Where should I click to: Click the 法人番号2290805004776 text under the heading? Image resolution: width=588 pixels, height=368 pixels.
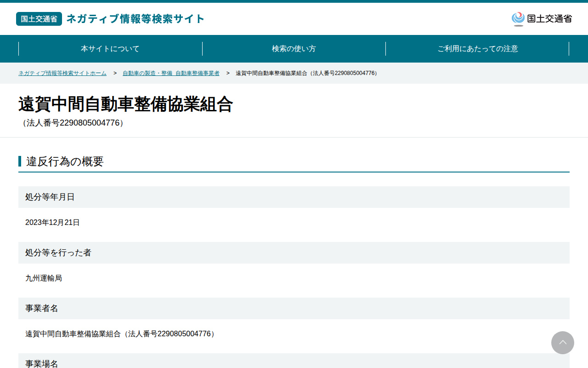tap(73, 123)
